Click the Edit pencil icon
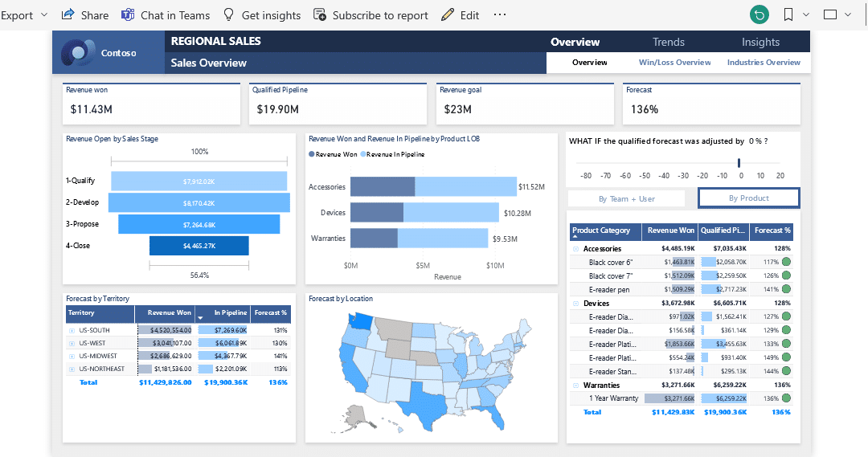 448,15
